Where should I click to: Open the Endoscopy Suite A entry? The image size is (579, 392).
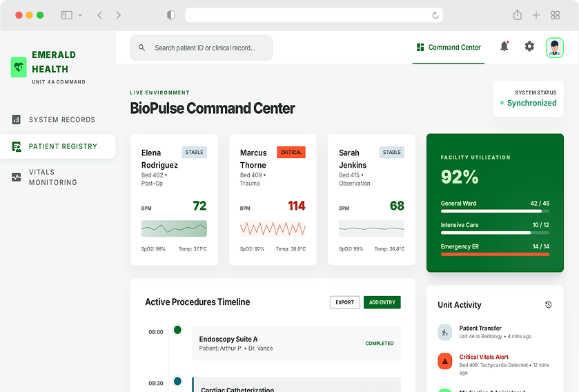296,343
